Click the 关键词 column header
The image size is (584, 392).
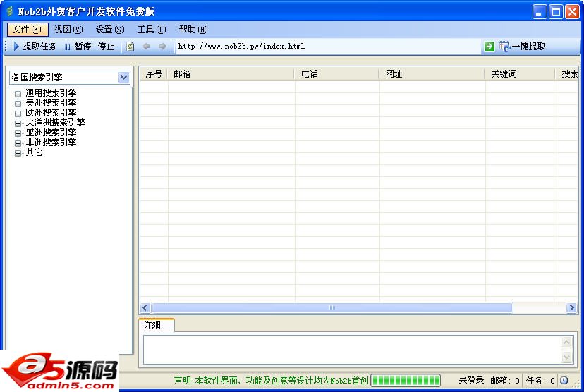[521, 74]
